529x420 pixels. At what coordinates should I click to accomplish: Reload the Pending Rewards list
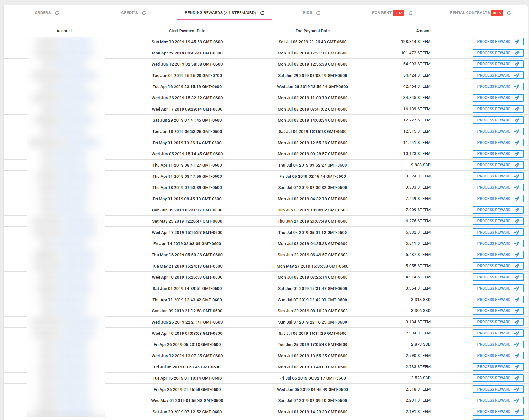click(x=262, y=13)
